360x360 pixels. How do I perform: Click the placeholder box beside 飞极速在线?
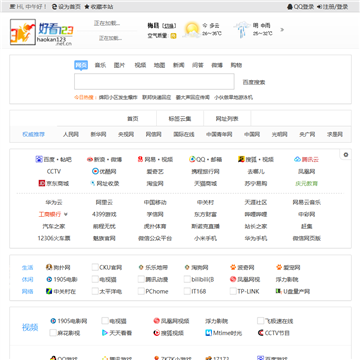tap(261, 321)
